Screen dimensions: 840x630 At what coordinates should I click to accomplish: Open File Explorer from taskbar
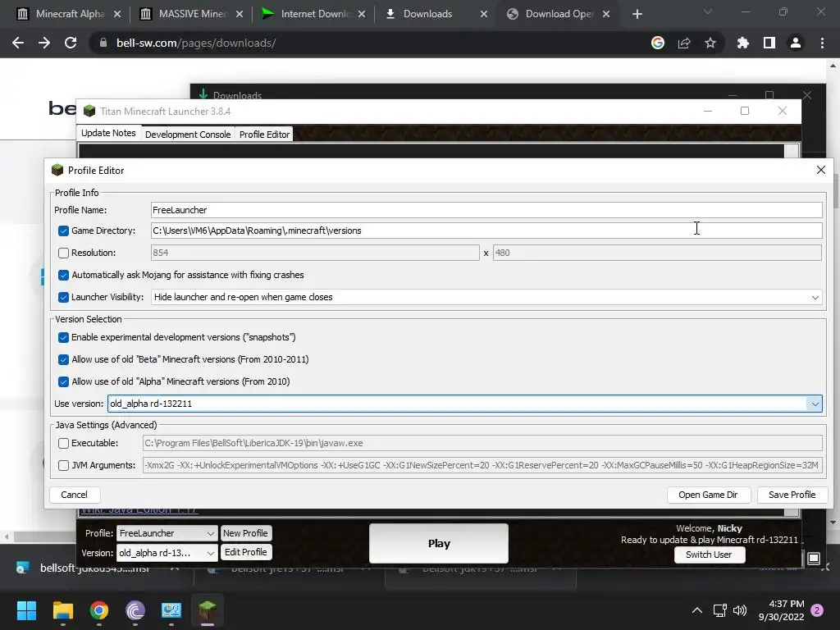pos(62,610)
